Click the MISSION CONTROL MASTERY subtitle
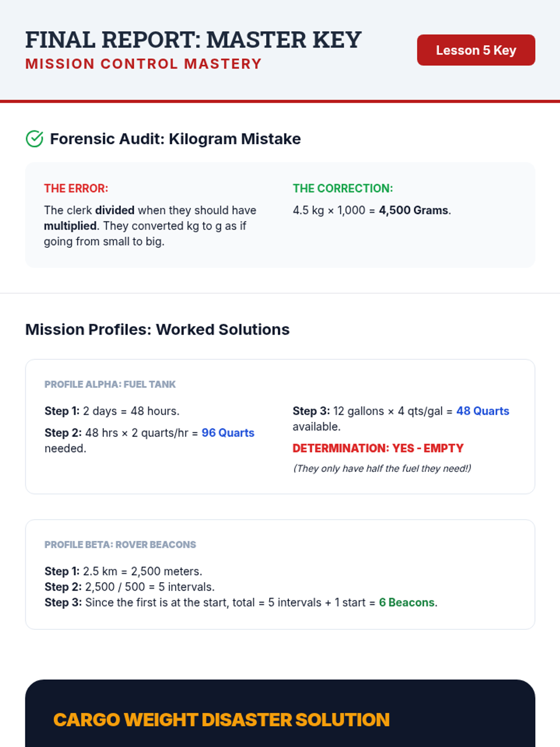 143,64
